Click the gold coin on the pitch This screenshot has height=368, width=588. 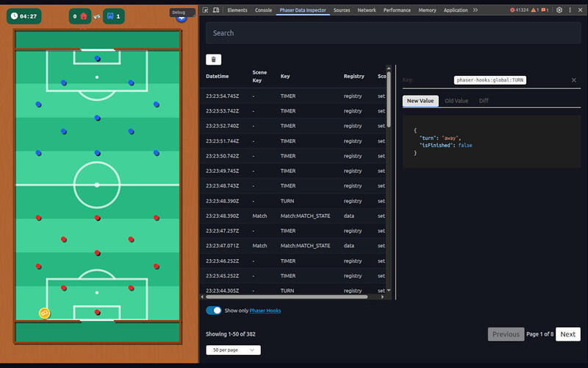coord(45,313)
